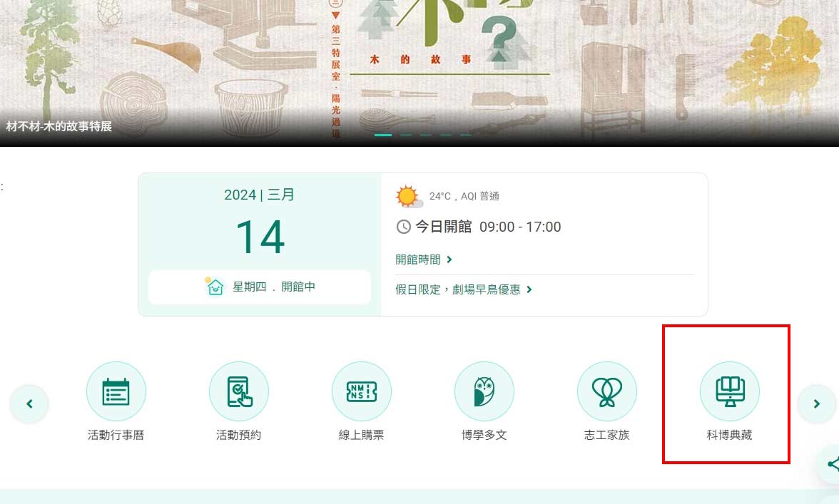Open the 線上購票 ticket icon
The width and height of the screenshot is (839, 504).
pyautogui.click(x=362, y=392)
